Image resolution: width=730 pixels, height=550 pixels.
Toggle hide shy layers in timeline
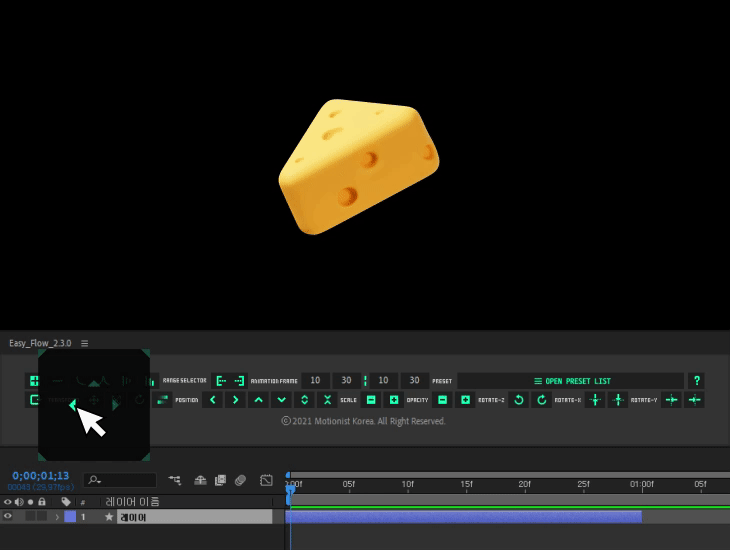(x=200, y=480)
